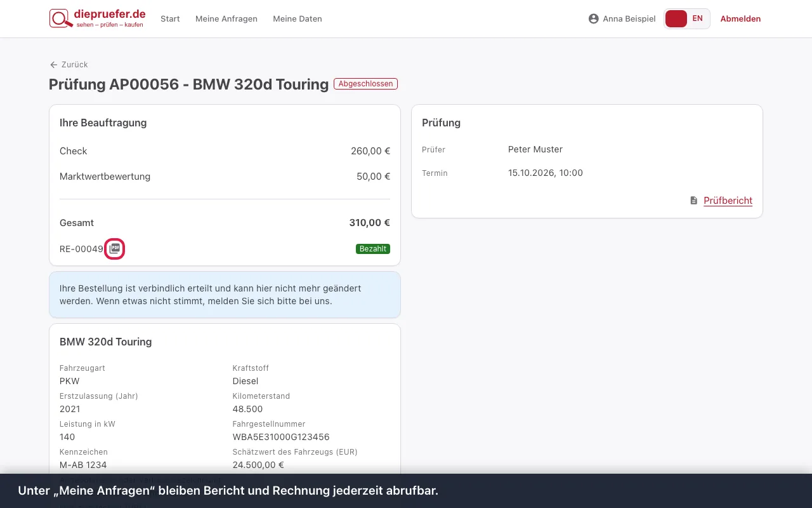
Task: Switch language to EN
Action: pos(698,18)
